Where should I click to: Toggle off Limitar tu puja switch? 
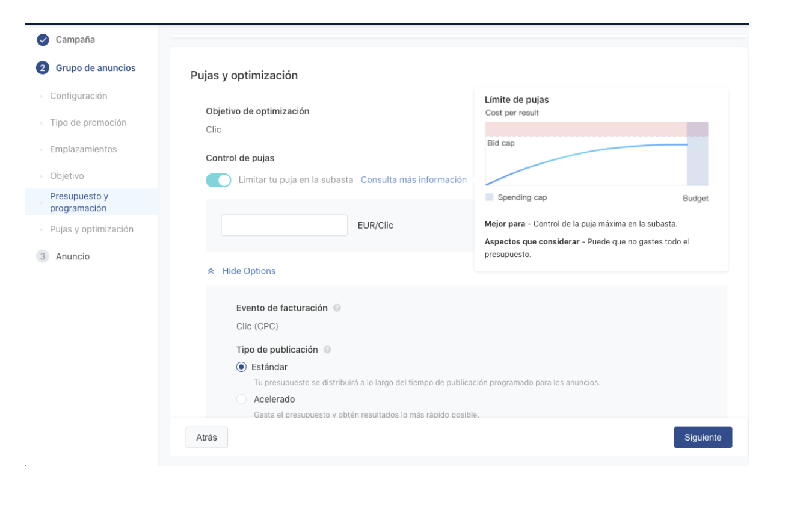point(218,180)
